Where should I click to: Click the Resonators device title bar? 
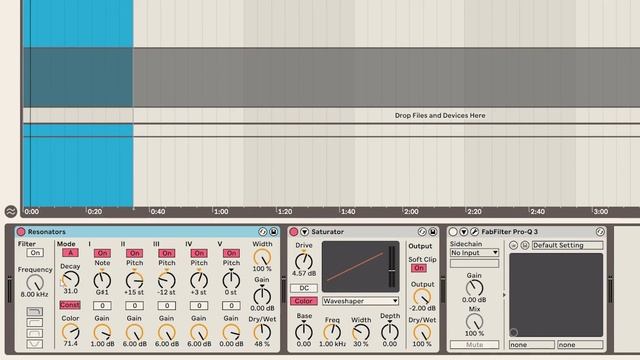(147, 232)
